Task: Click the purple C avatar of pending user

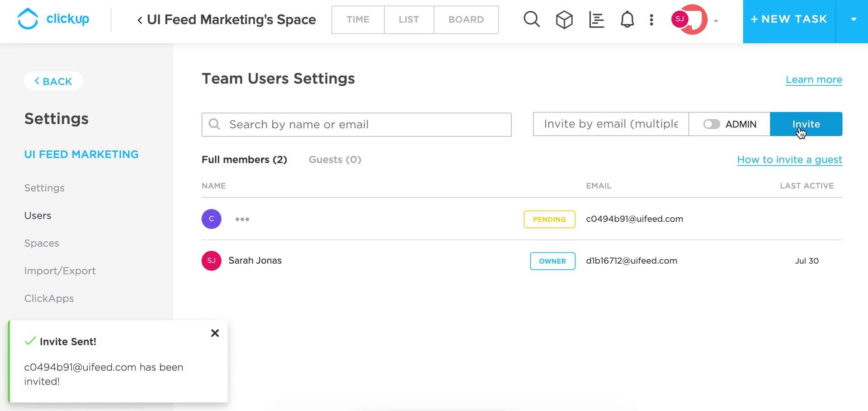Action: 212,219
